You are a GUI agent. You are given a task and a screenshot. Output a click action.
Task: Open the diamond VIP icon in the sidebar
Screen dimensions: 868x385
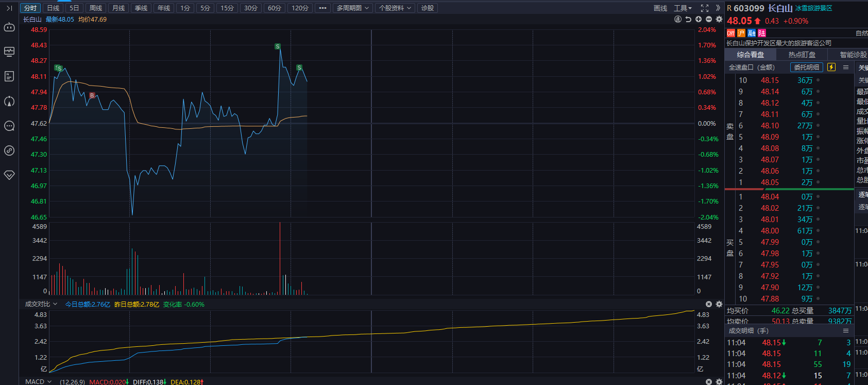click(x=9, y=175)
